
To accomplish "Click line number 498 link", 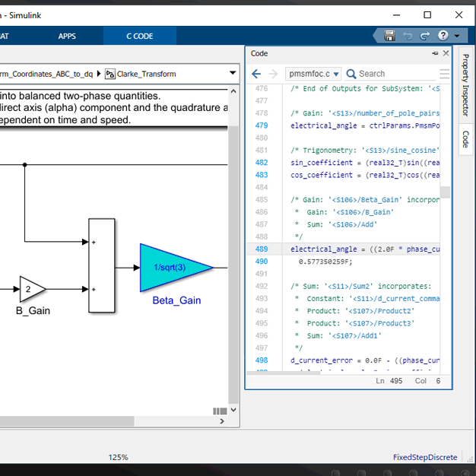I will tap(262, 360).
